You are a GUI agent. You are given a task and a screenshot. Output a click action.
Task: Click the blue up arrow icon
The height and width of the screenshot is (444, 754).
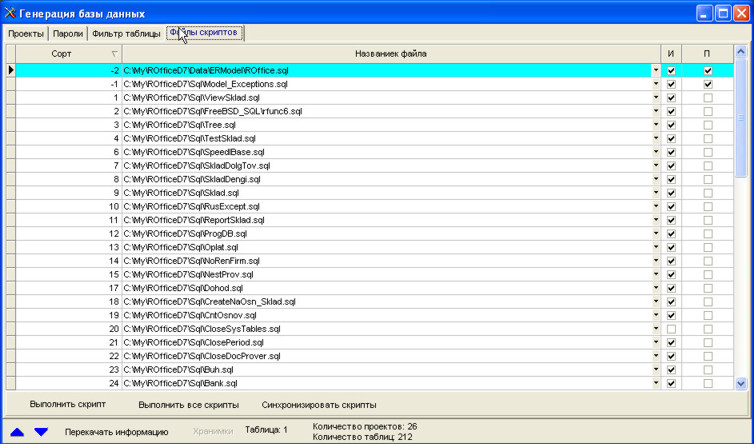point(18,432)
